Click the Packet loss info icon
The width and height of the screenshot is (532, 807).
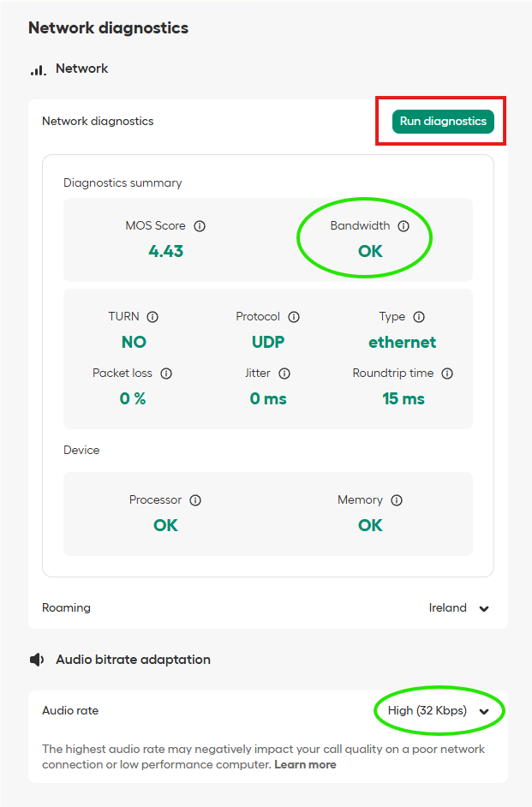coord(166,374)
